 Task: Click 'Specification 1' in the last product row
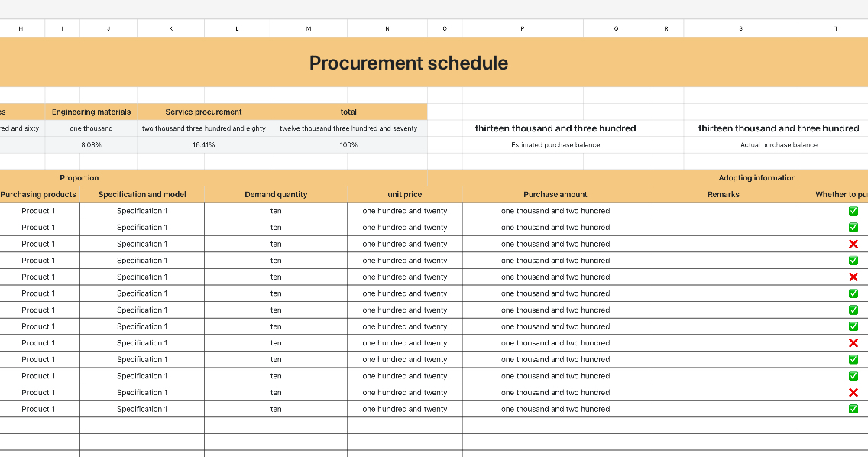click(142, 409)
